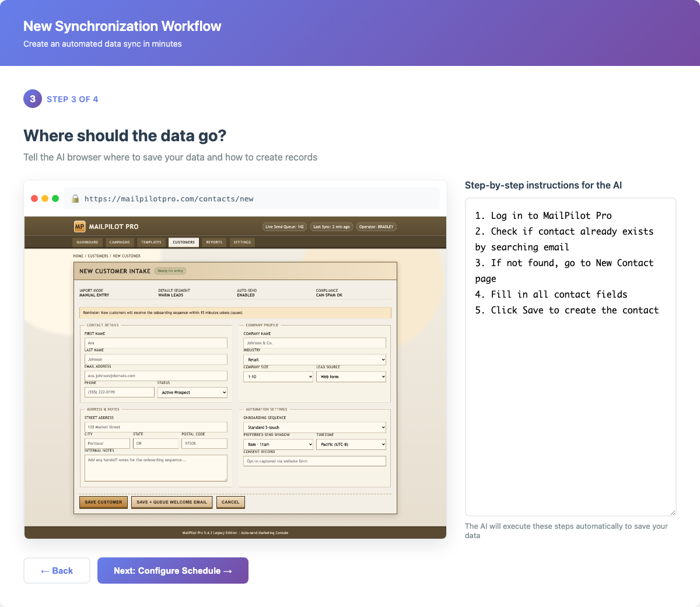Click the MailPilot Pro MP logo icon
The width and height of the screenshot is (700, 607).
point(79,226)
